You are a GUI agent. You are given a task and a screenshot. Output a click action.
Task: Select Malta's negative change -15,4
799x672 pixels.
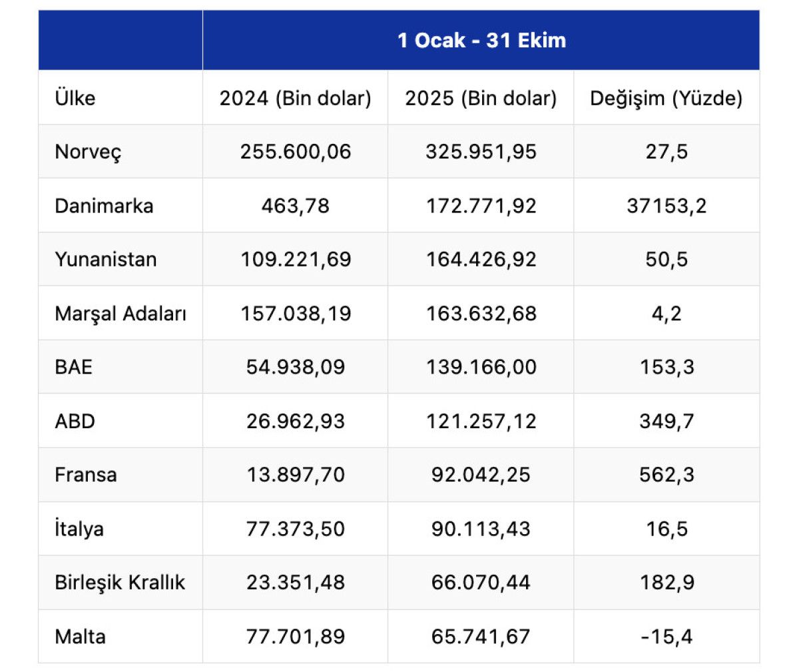click(666, 637)
